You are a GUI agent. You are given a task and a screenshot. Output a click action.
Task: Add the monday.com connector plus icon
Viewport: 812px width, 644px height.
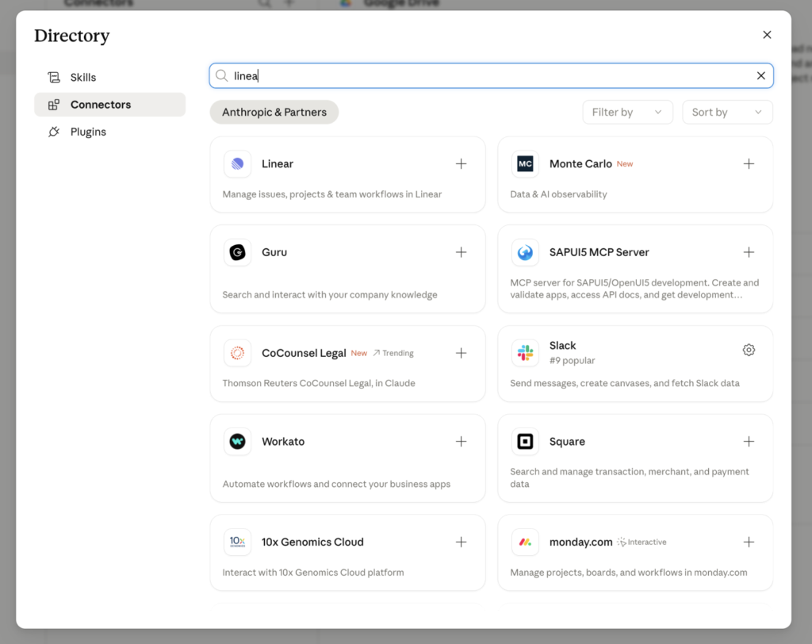[x=749, y=542]
